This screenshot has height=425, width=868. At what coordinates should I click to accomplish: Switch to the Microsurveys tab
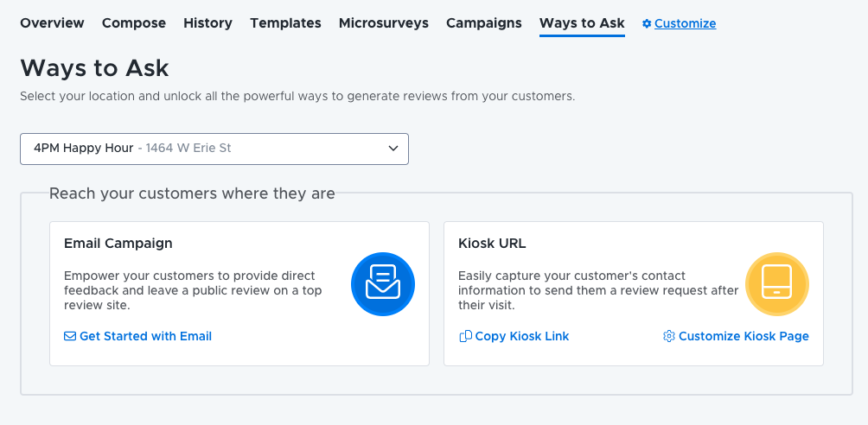pos(384,23)
